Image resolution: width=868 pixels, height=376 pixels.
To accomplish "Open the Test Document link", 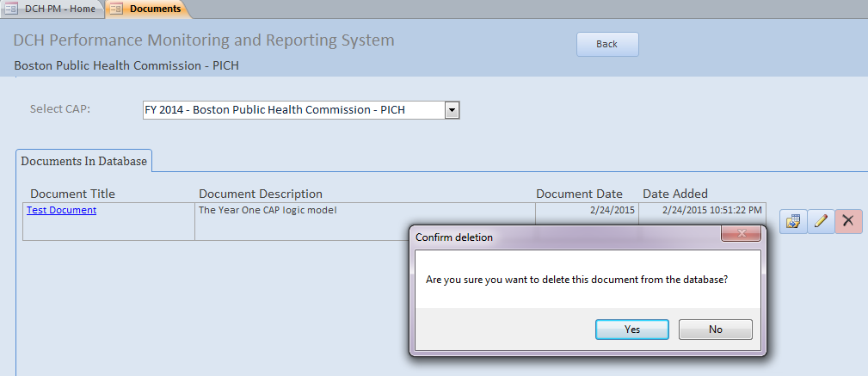I will 61,210.
